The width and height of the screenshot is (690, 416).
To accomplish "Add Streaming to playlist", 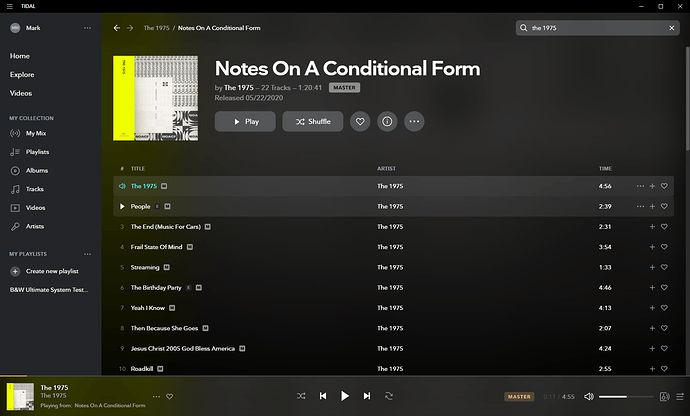I will 652,267.
